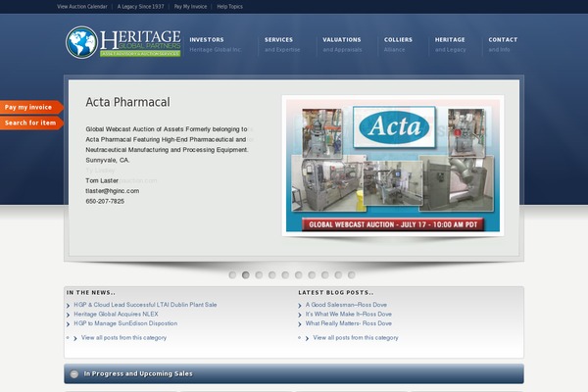Click the In Progress and Upcoming Sales header text
Image resolution: width=588 pixels, height=392 pixels.
[x=138, y=373]
